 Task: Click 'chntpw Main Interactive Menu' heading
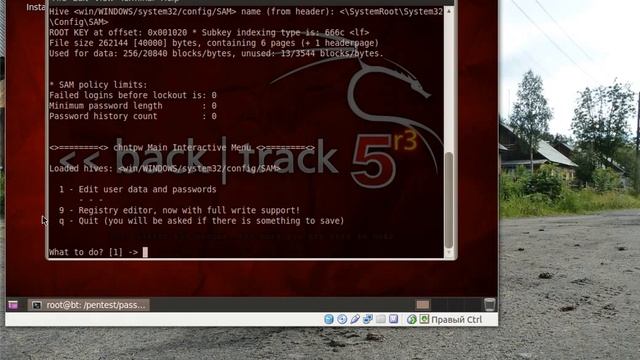click(x=182, y=147)
